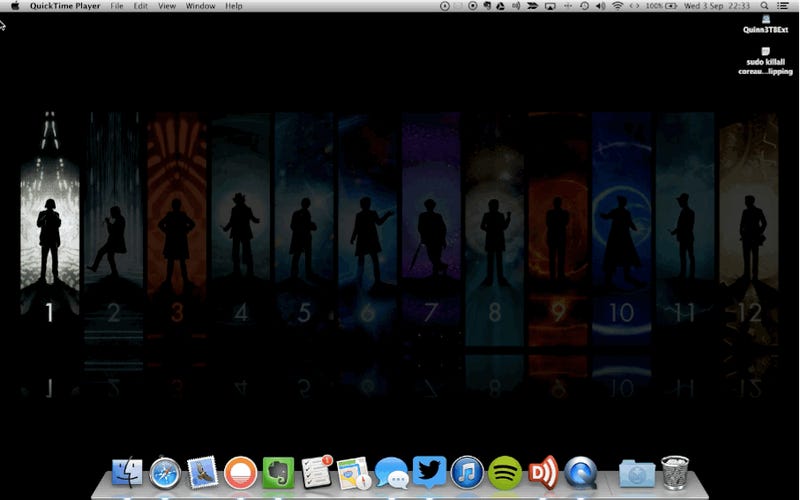Image resolution: width=800 pixels, height=500 pixels.
Task: Open the Help menu
Action: tap(234, 6)
